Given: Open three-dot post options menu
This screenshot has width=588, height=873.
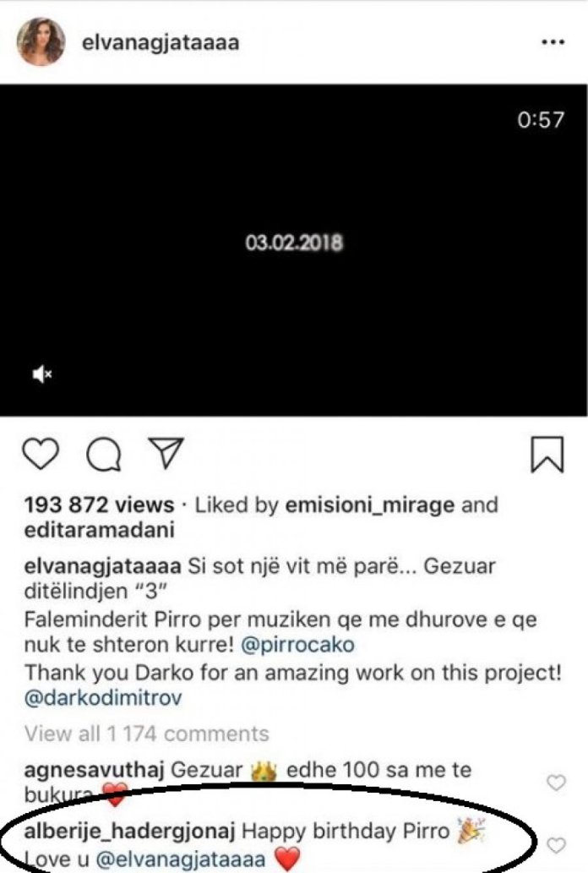Looking at the screenshot, I should (552, 41).
